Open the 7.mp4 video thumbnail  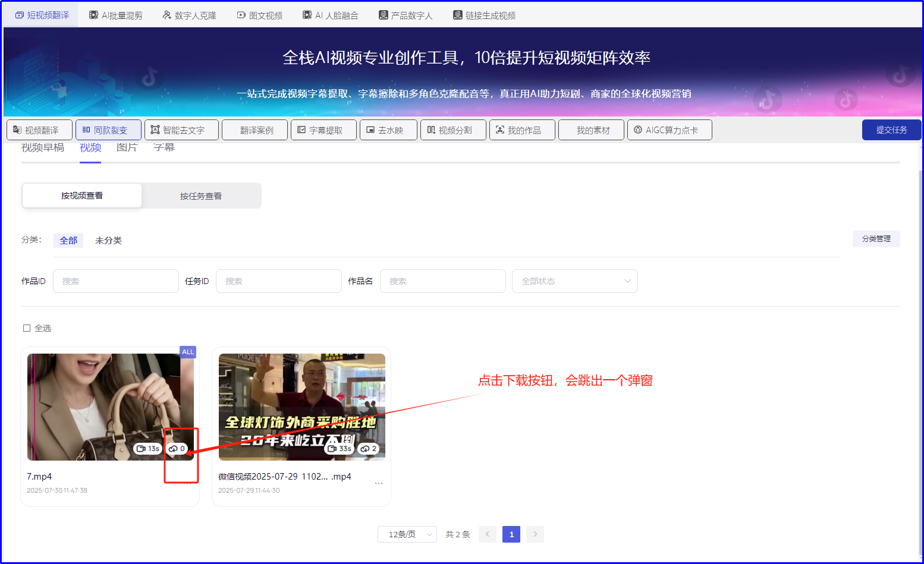pyautogui.click(x=110, y=407)
